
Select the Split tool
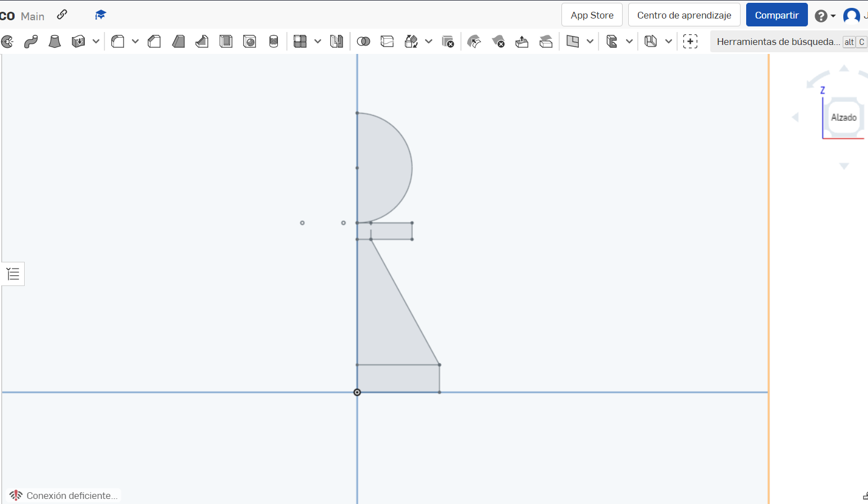tap(387, 41)
